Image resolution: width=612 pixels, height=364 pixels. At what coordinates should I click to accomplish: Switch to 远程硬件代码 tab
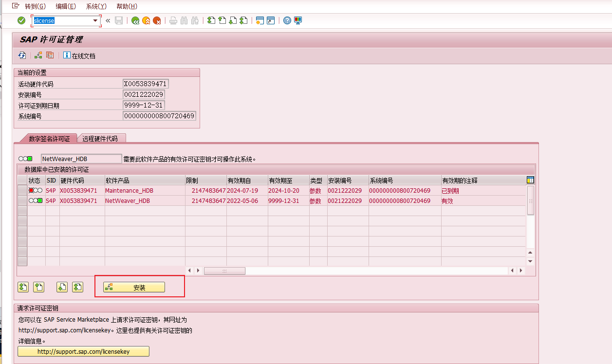[100, 139]
